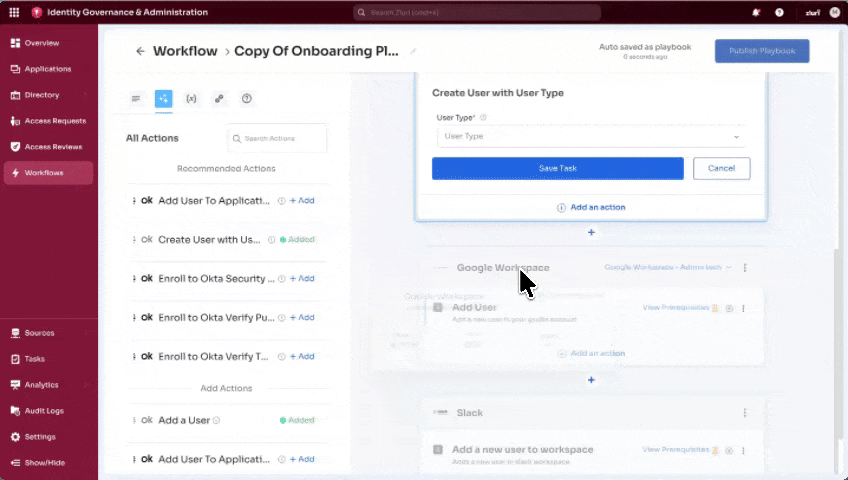Open Google Workspace instance dropdown

(668, 267)
